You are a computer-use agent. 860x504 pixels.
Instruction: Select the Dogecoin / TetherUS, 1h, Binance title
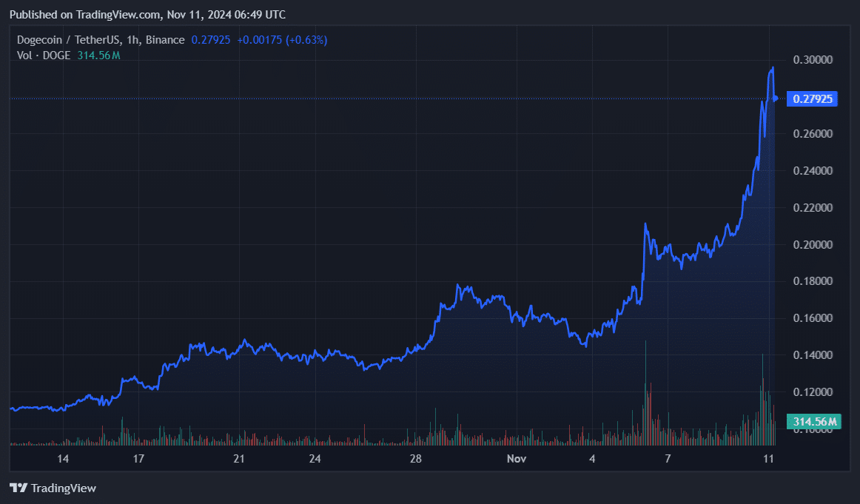[101, 40]
